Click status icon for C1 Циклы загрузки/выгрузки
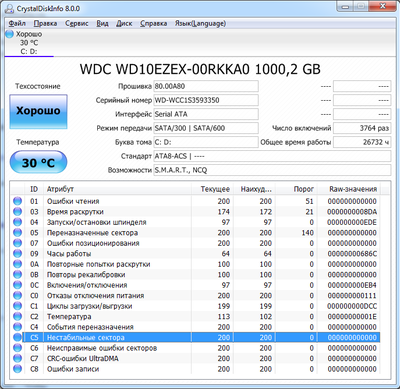The image size is (400, 389). (17, 306)
